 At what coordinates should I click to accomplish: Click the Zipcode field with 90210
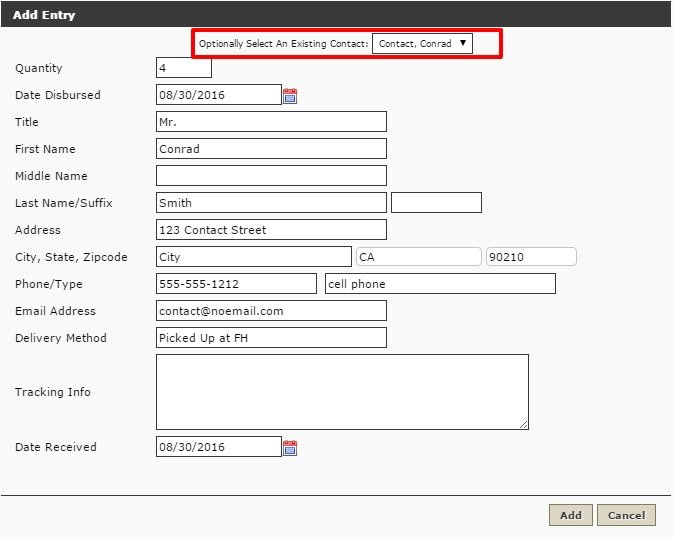[x=531, y=257]
